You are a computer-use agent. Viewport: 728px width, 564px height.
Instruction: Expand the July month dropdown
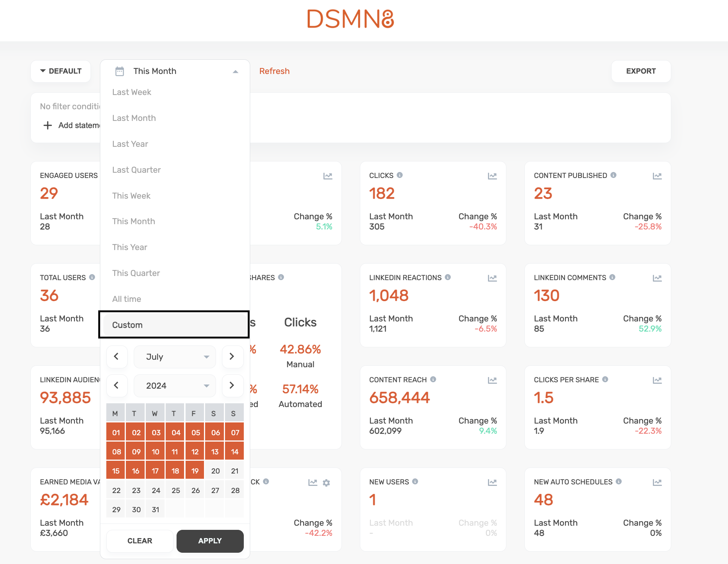[175, 357]
